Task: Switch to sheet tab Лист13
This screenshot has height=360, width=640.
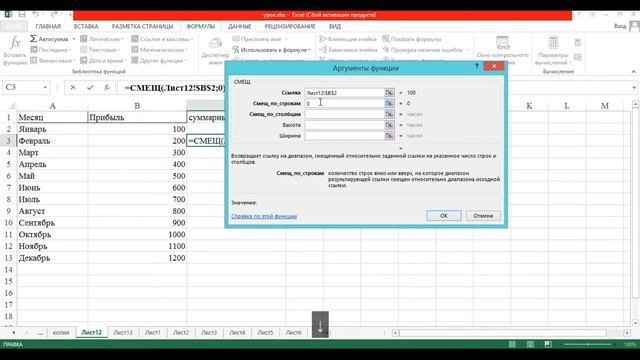Action: tap(123, 332)
